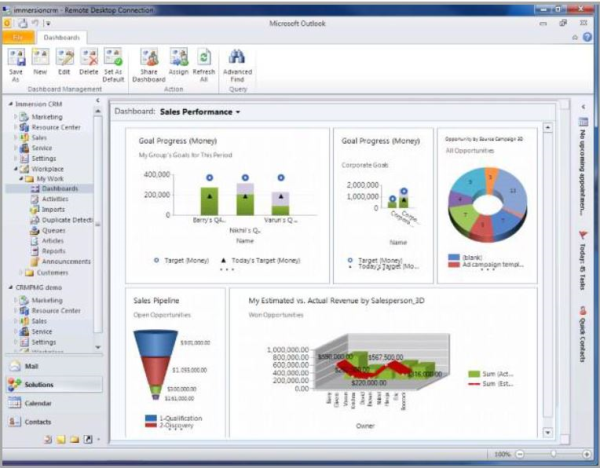Open Solutions in the navigation pane
Screen dimensions: 600x468
point(54,384)
